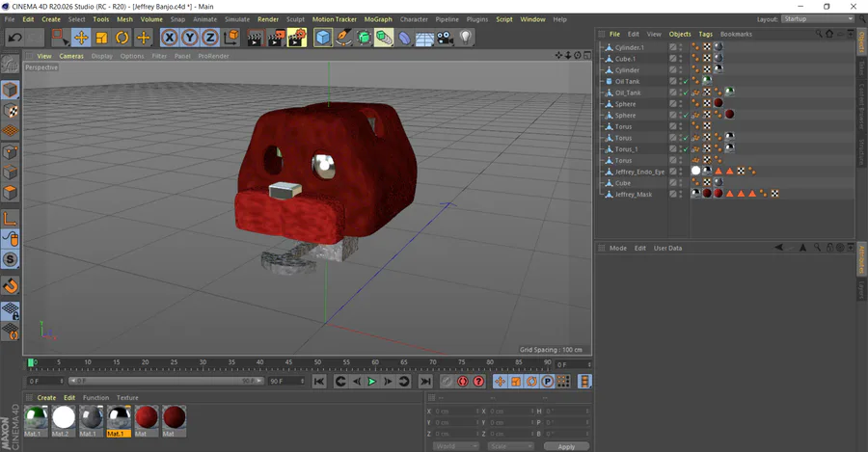
Task: Open the File menu
Action: point(10,19)
